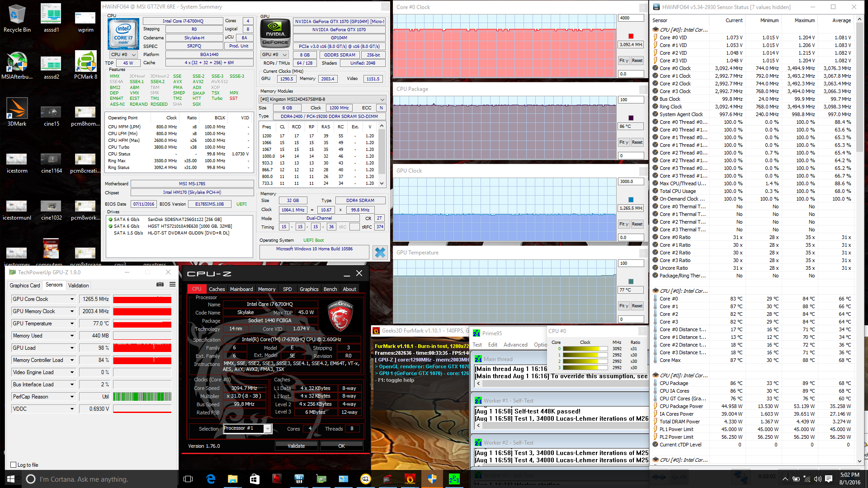This screenshot has width=868, height=488.
Task: Open File Explorer from the taskbar
Action: point(232,479)
